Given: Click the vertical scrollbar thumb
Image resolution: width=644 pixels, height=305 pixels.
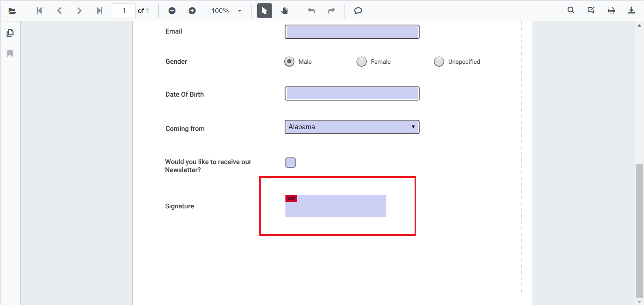Looking at the screenshot, I should [x=639, y=231].
